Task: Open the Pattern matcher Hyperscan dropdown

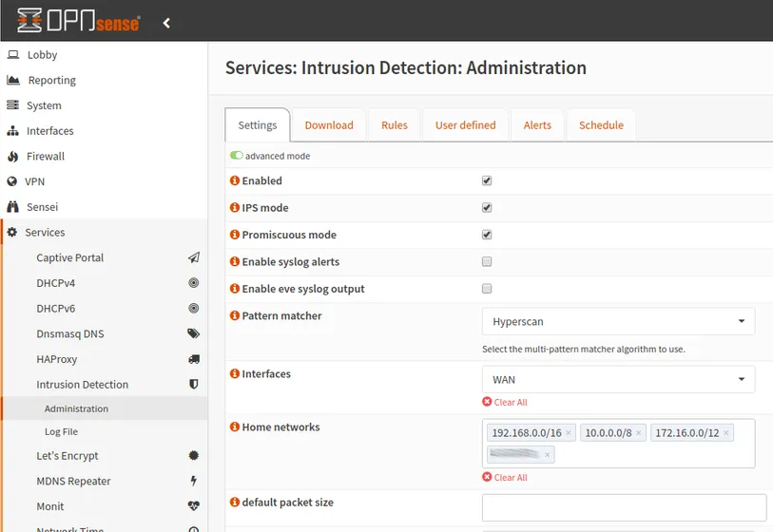Action: click(x=618, y=321)
